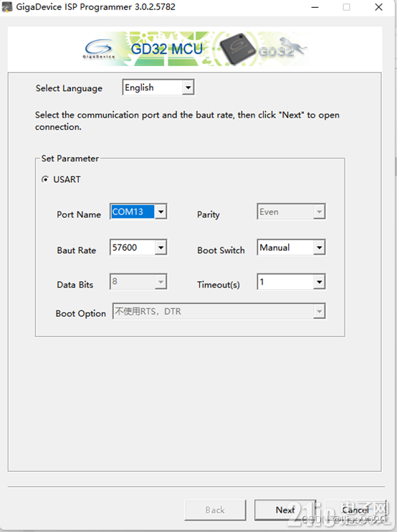Click the Boot Option dropdown arrow

pyautogui.click(x=320, y=311)
